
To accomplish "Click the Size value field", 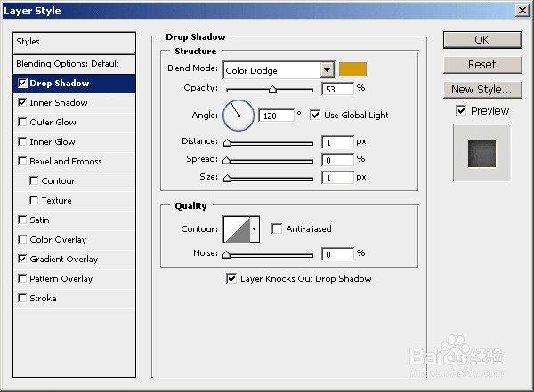I will tap(337, 178).
